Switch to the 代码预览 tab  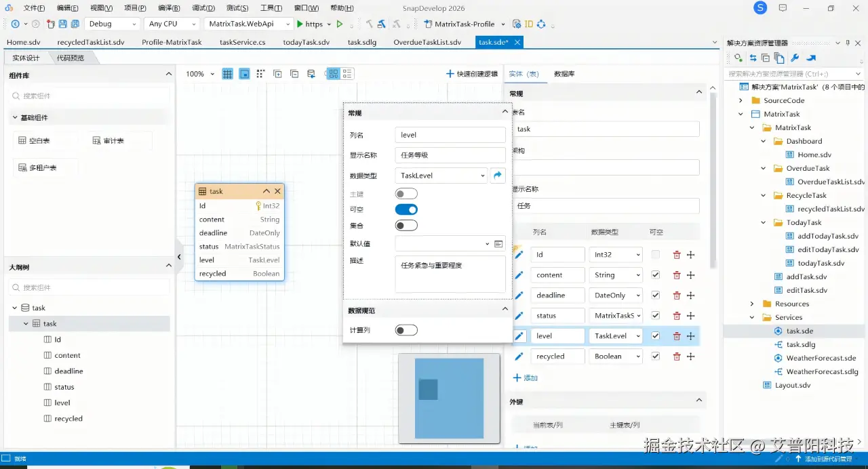pyautogui.click(x=71, y=58)
